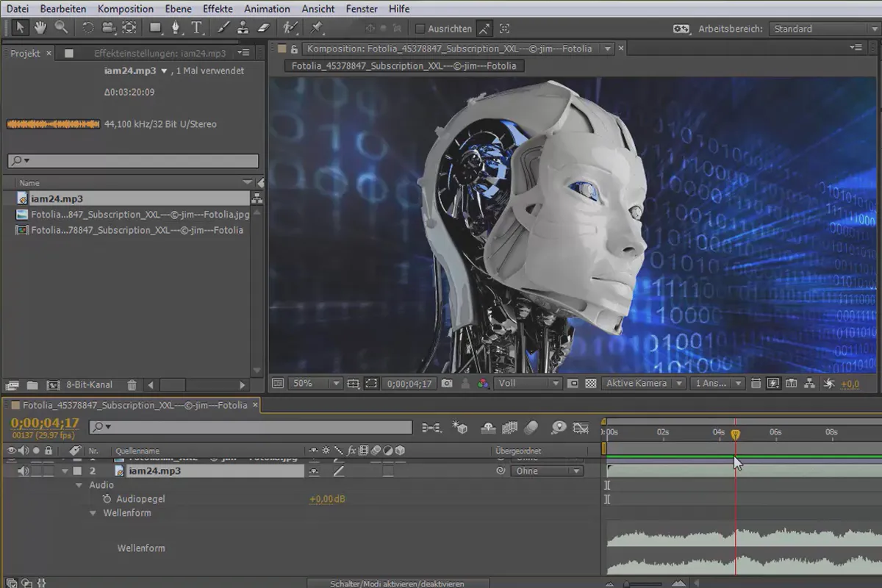Open the Aktive Kamera view dropdown

tap(644, 383)
